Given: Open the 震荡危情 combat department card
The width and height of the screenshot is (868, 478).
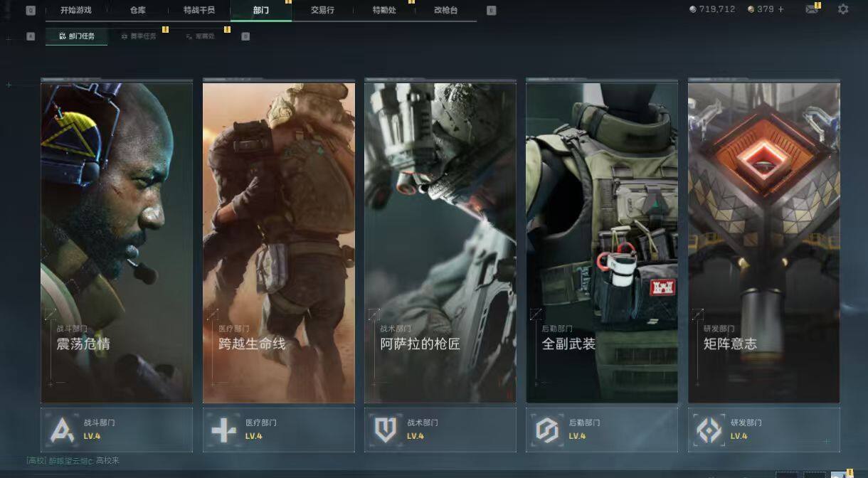Looking at the screenshot, I should tap(117, 242).
